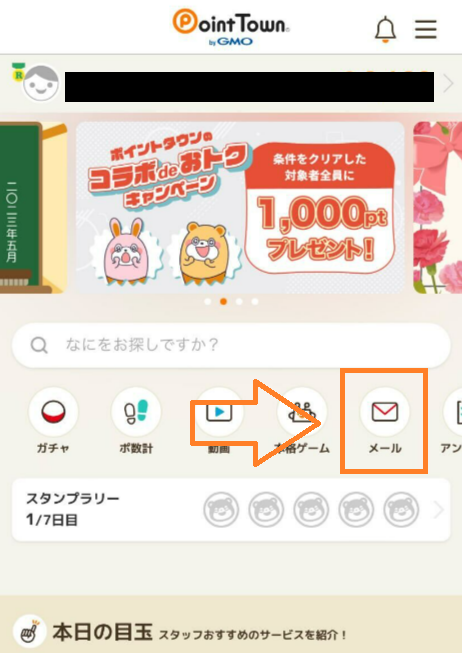This screenshot has height=653, width=462.
Task: Tap the user avatar face icon
Action: 40,84
